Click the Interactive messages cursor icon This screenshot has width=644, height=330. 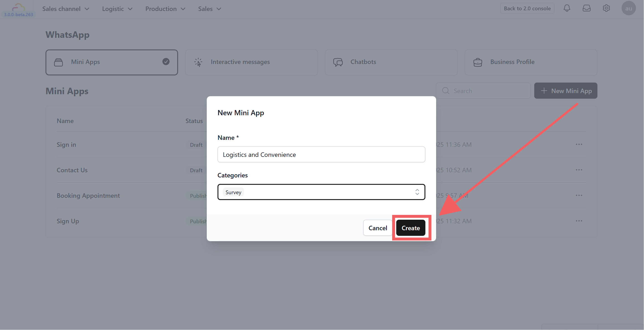(198, 62)
